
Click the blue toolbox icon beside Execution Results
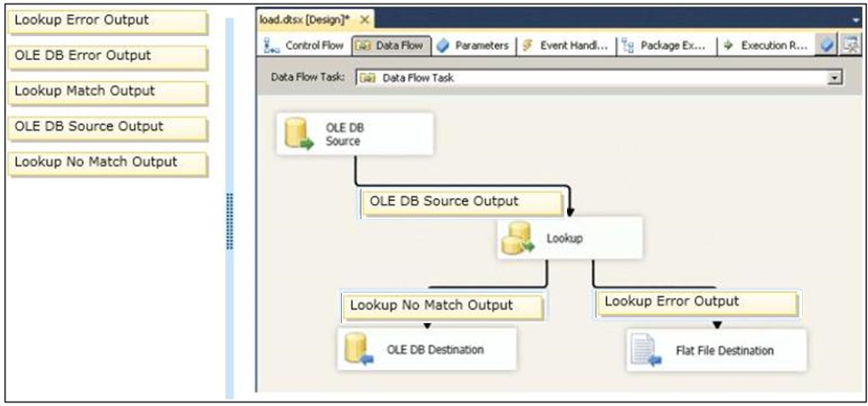point(826,45)
